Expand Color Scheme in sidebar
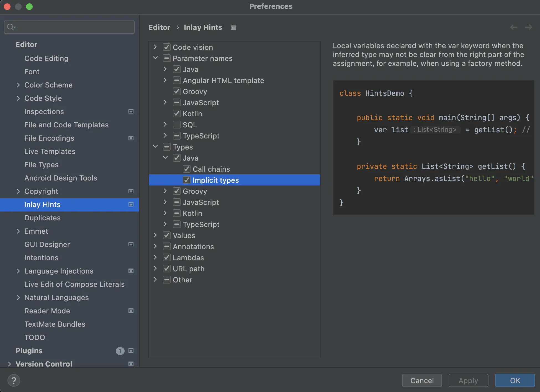Viewport: 540px width, 392px height. click(18, 85)
